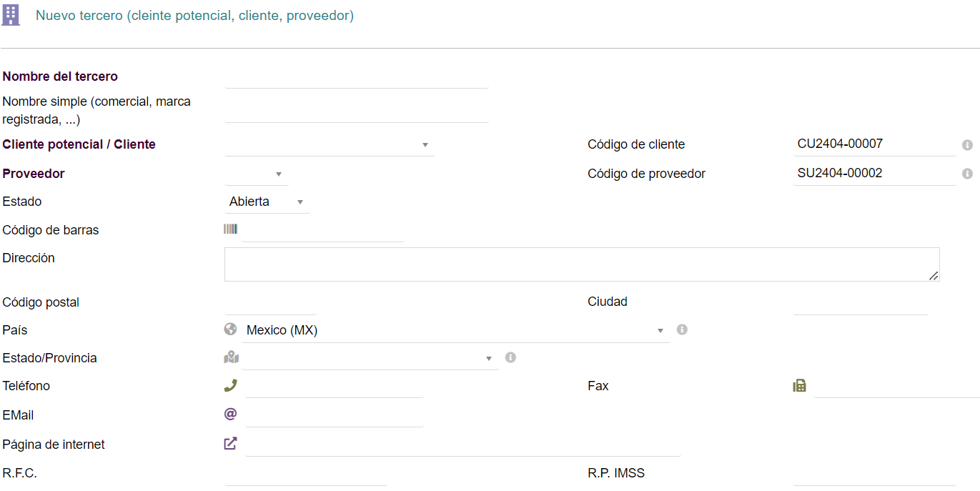This screenshot has width=980, height=491.
Task: Click the Código de cliente field CU2404-00007
Action: point(873,144)
